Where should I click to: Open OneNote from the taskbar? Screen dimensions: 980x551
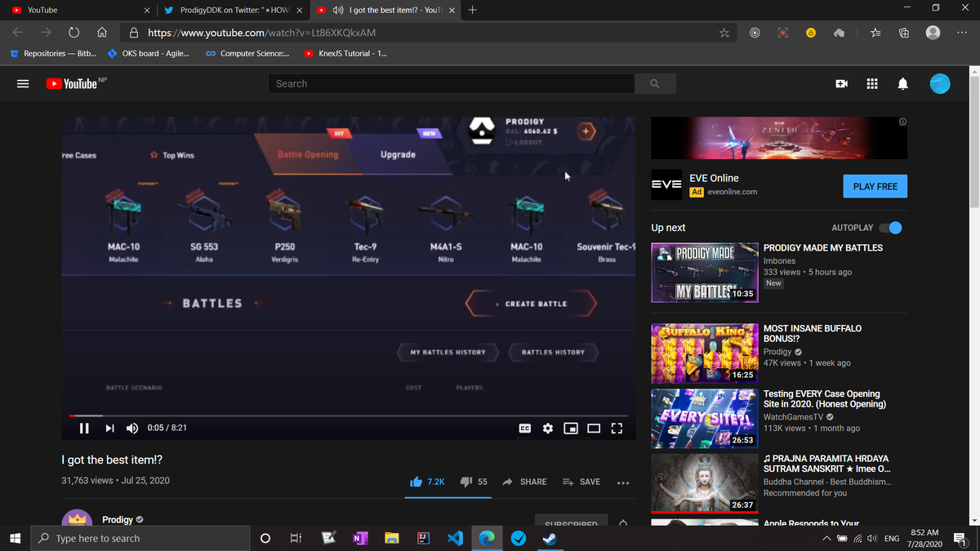click(x=359, y=539)
